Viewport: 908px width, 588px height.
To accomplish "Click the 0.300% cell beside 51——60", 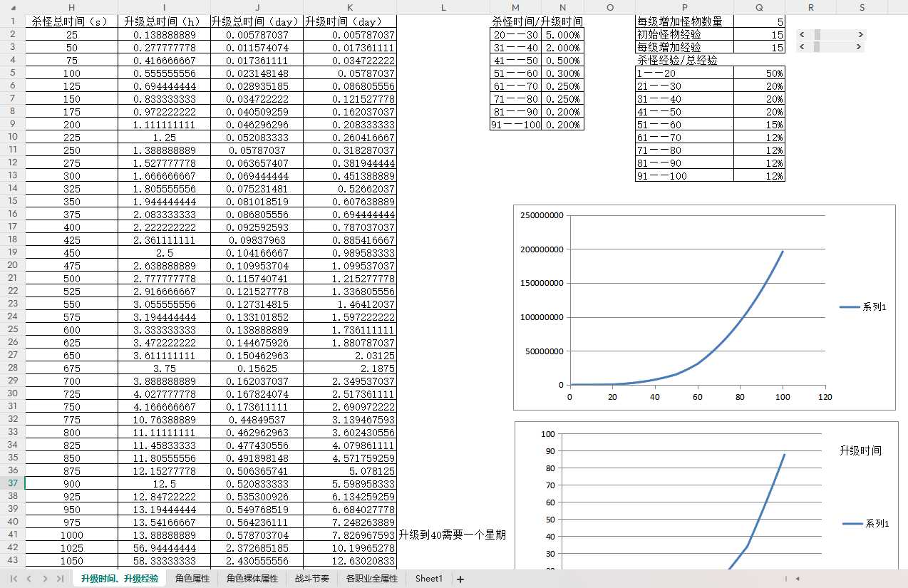I will (563, 73).
